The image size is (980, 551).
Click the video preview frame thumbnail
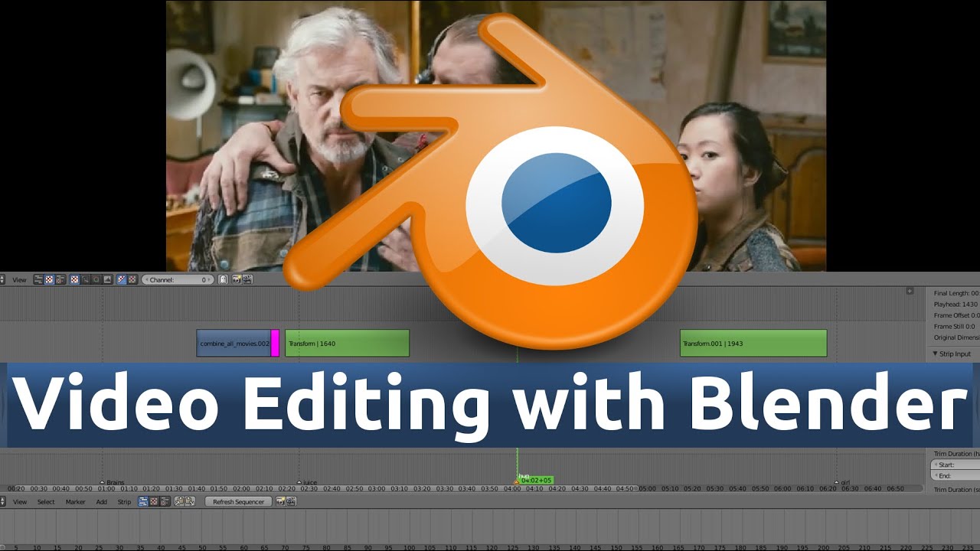[496, 135]
